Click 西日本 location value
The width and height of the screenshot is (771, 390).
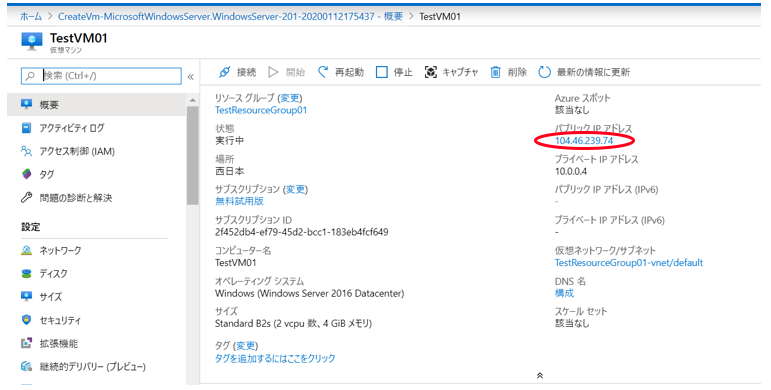pyautogui.click(x=230, y=171)
